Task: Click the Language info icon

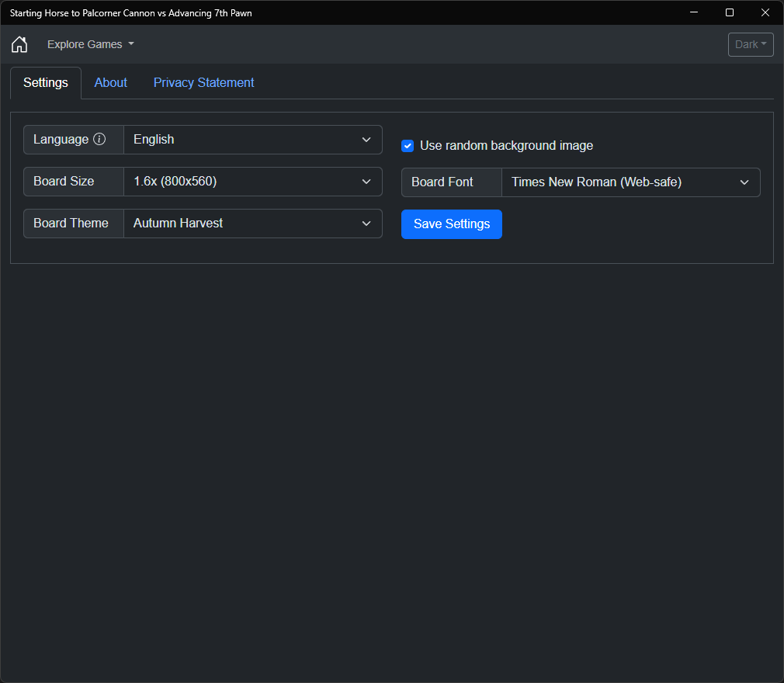Action: coord(99,139)
